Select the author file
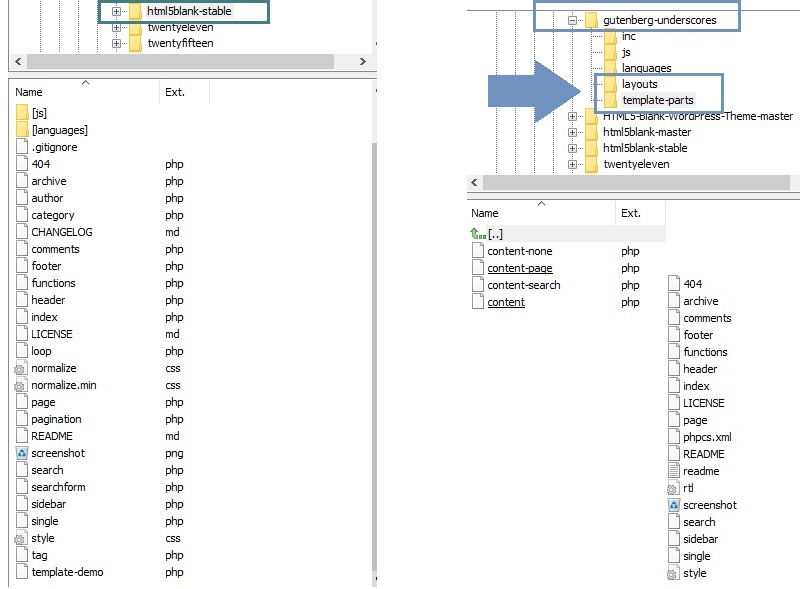 point(47,198)
